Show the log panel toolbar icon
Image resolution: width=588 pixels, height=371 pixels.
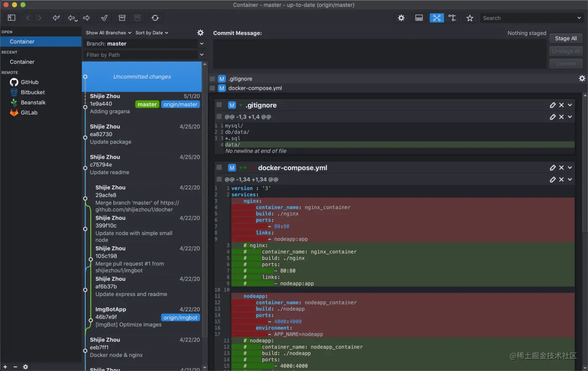[419, 18]
